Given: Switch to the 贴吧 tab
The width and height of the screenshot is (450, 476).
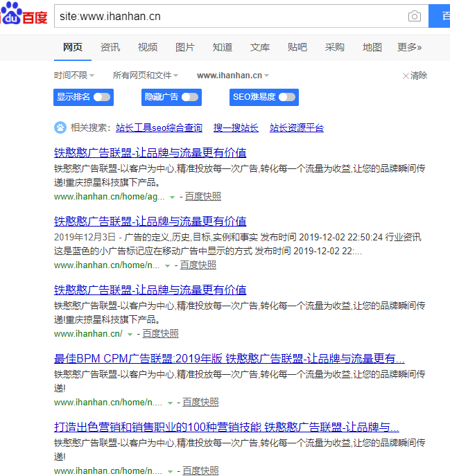Looking at the screenshot, I should click(x=297, y=47).
